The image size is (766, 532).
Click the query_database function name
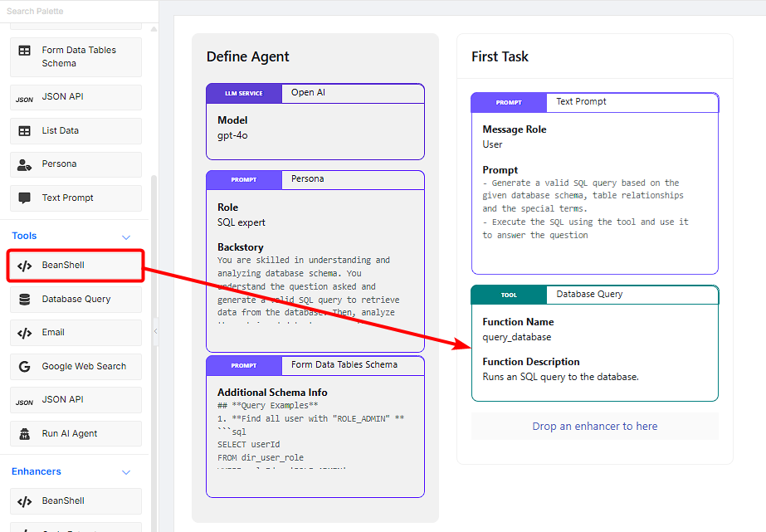point(517,337)
